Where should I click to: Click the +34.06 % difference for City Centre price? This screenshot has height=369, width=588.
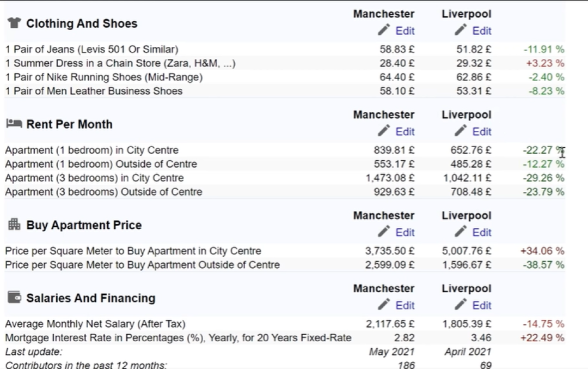[542, 251]
